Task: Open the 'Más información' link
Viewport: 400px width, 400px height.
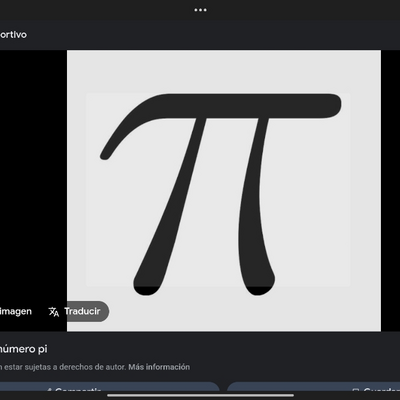Action: pyautogui.click(x=159, y=367)
